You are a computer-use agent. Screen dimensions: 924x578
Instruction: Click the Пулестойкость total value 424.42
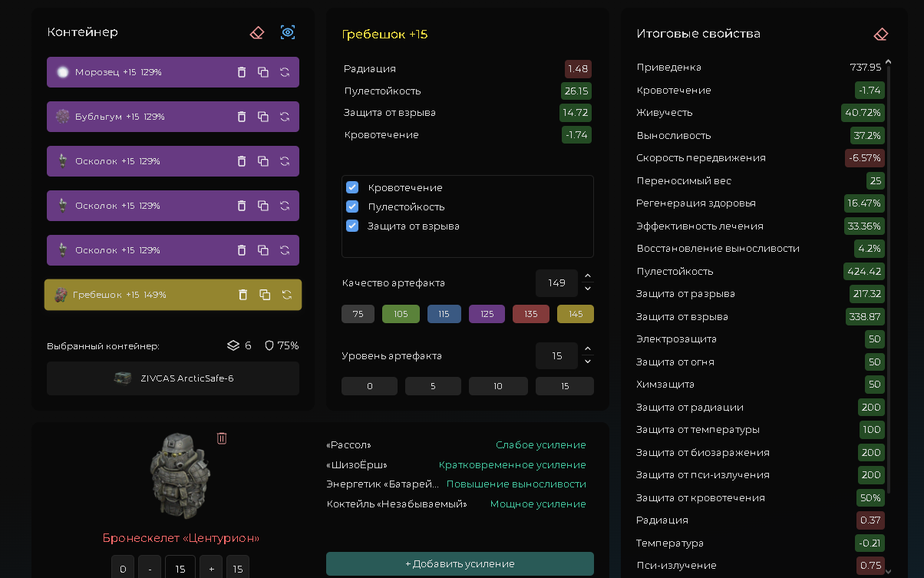pos(864,271)
